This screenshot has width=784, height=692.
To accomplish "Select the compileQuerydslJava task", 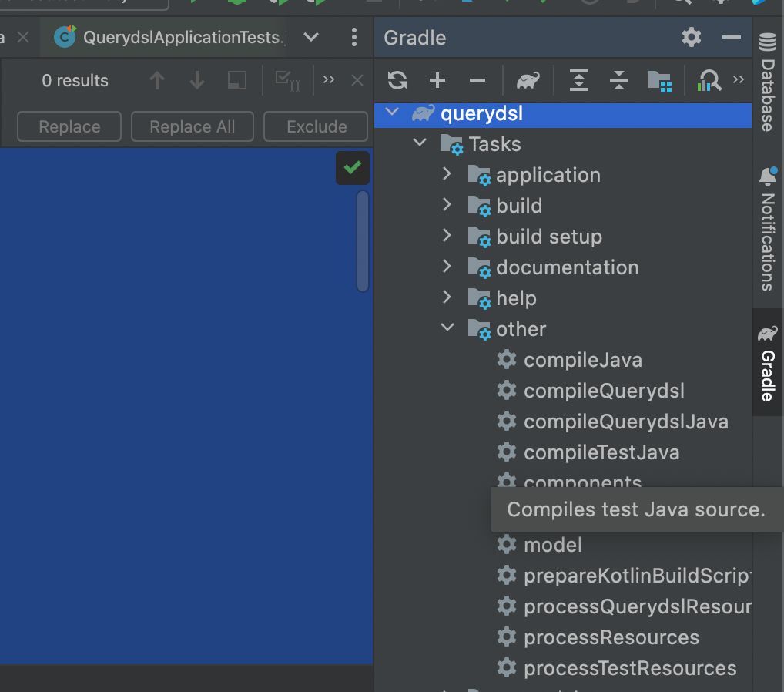I will point(625,422).
